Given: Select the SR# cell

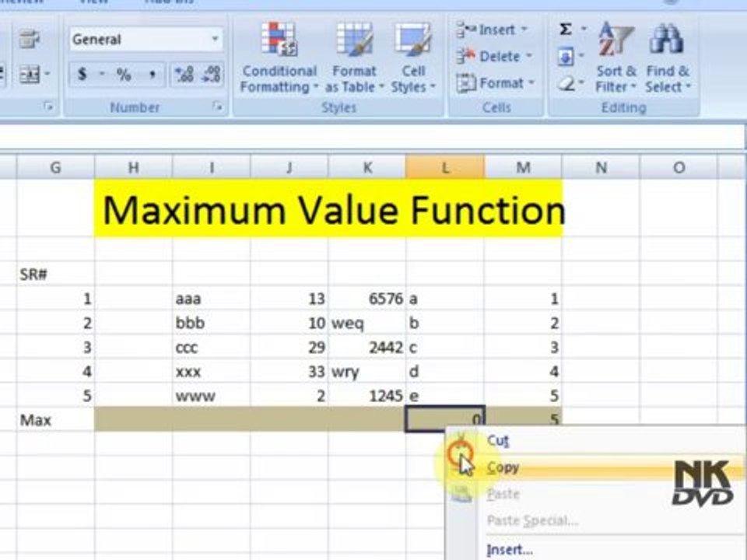Looking at the screenshot, I should point(55,275).
